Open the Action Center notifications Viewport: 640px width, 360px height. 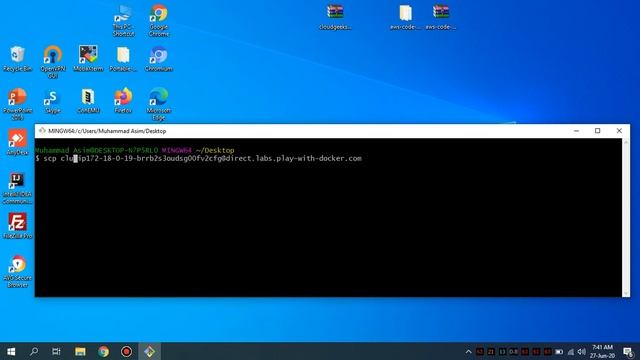coord(629,351)
